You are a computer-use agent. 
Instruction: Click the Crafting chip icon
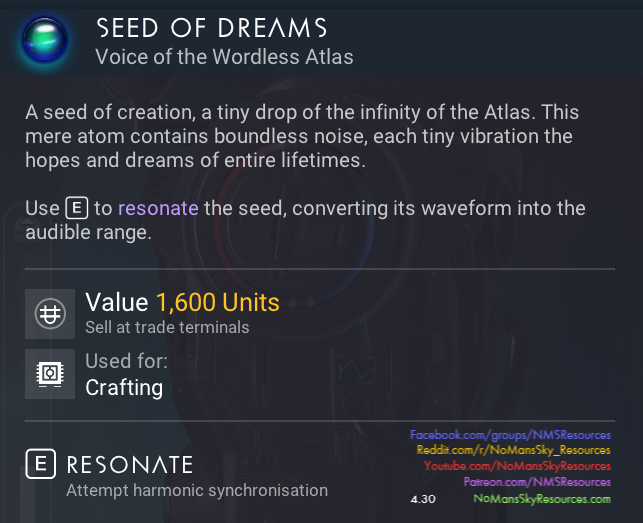coord(49,373)
